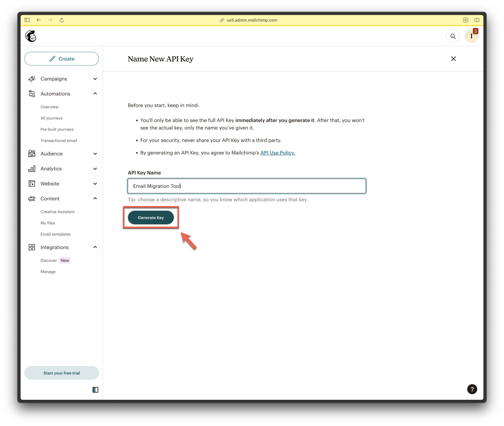504x426 pixels.
Task: Click the Campaigns megaphone icon
Action: [x=32, y=79]
